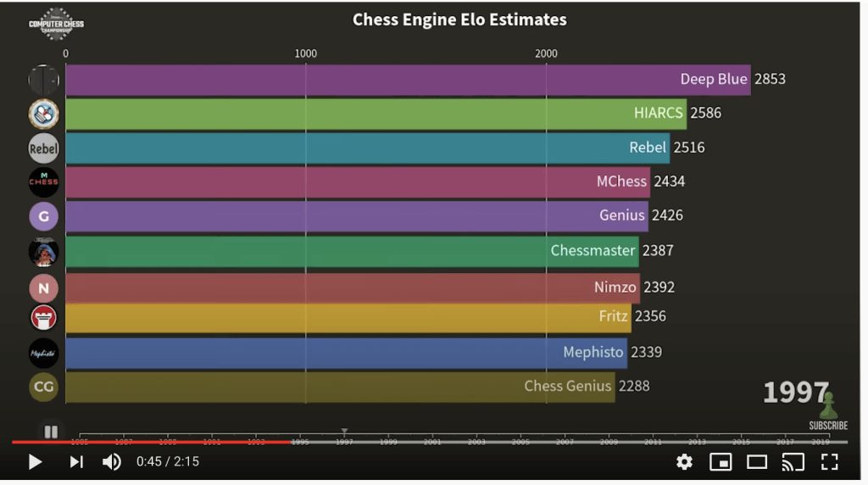This screenshot has height=485, width=868.
Task: Click the Rebel engine logo icon
Action: [44, 148]
